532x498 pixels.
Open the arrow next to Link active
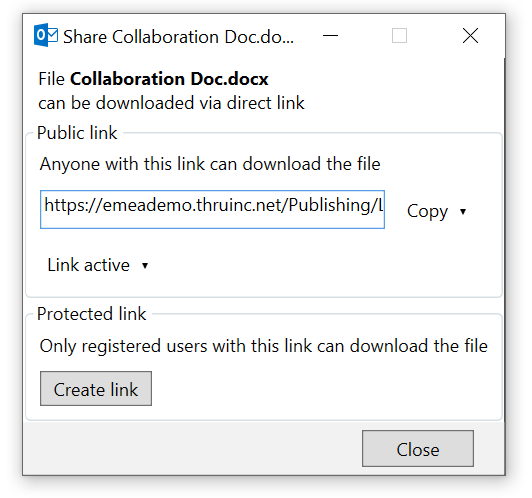point(145,265)
